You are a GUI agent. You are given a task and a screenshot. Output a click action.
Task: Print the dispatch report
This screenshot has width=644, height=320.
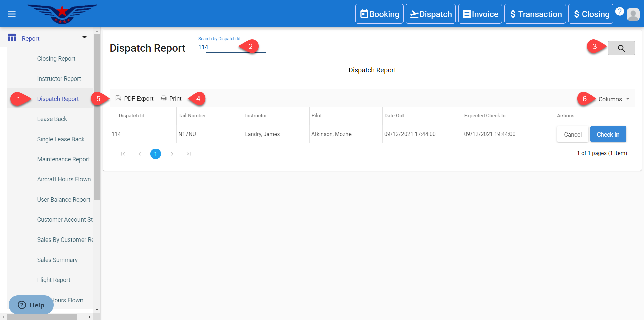click(x=171, y=99)
